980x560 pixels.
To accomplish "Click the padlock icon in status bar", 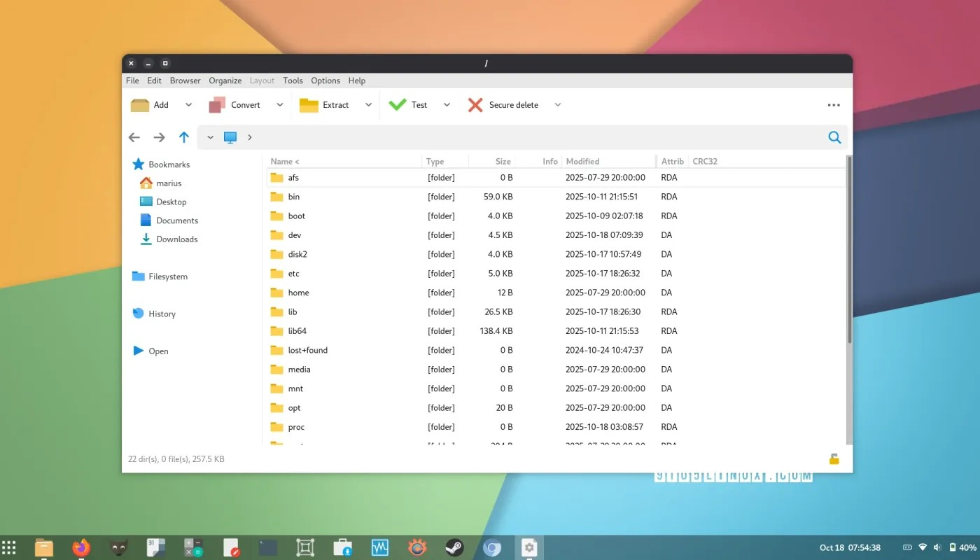I will coord(834,459).
